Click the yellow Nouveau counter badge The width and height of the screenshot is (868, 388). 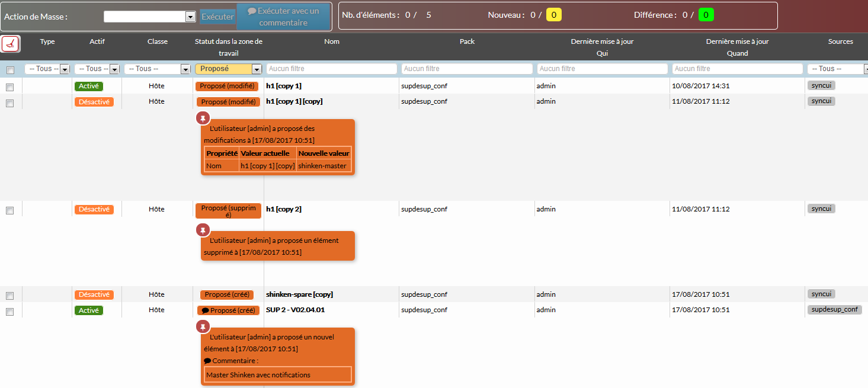(553, 15)
